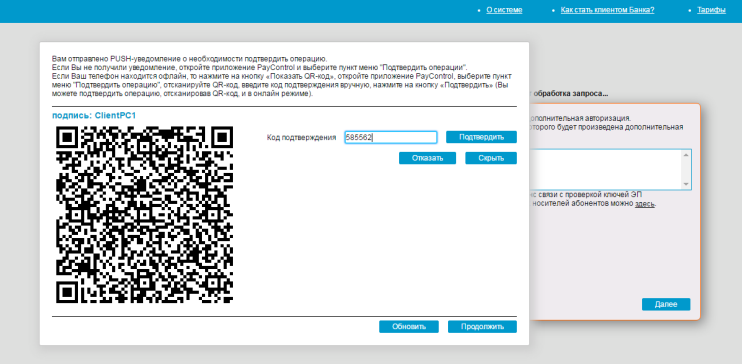Click the textarea scroll down arrow
742x364 pixels.
point(686,184)
